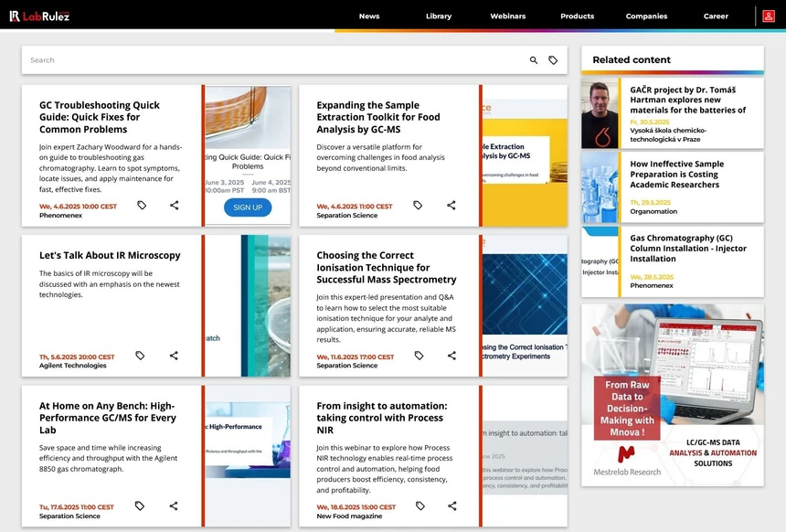
Task: Open Choosing the Correct Ionisation Technique title
Action: tap(386, 267)
